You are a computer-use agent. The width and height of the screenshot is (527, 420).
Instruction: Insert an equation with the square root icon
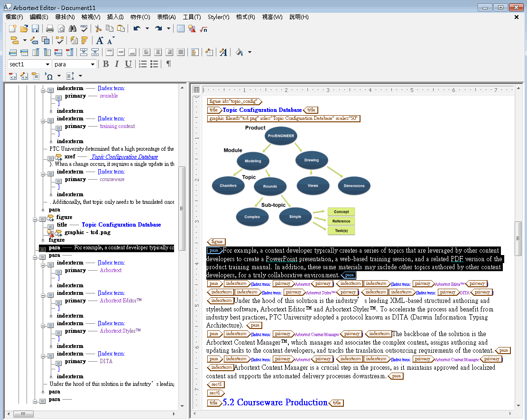coord(203,29)
